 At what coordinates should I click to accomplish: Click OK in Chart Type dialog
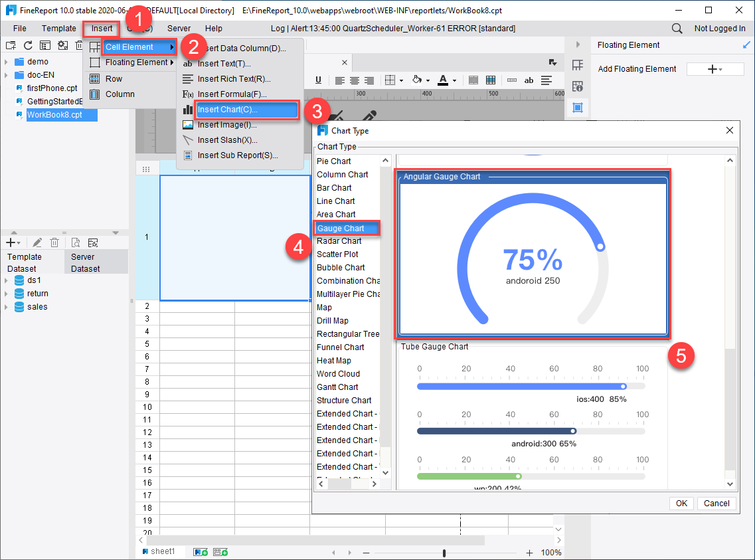pyautogui.click(x=681, y=503)
